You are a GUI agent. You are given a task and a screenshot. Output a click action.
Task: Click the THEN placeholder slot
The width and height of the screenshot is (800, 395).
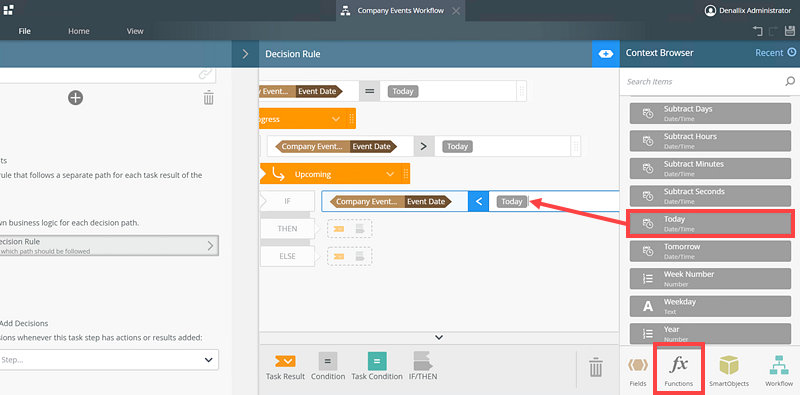(x=349, y=229)
